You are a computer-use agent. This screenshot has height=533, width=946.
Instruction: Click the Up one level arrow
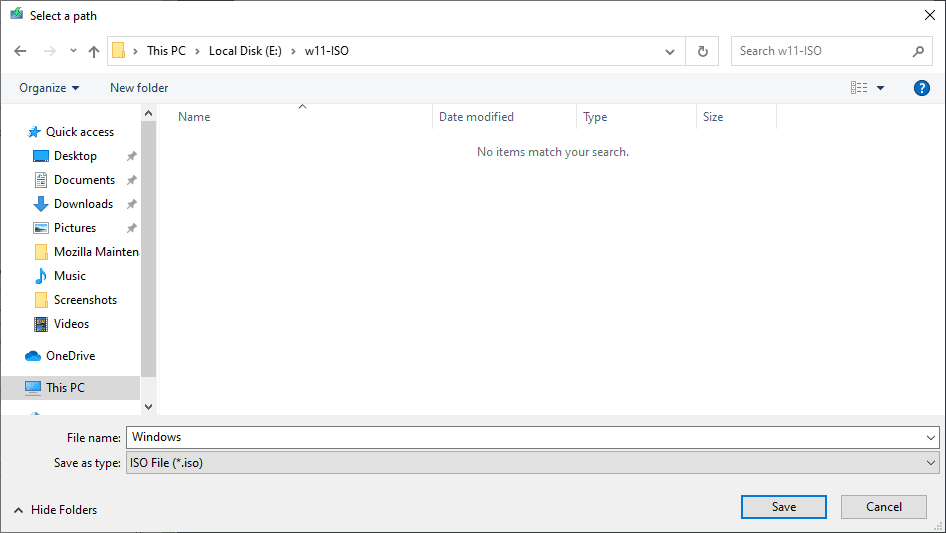94,51
